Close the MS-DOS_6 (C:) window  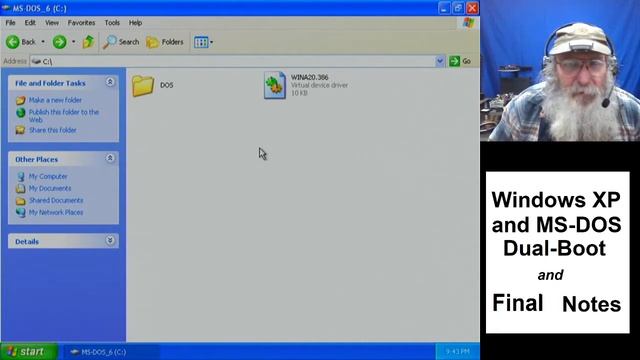[472, 8]
